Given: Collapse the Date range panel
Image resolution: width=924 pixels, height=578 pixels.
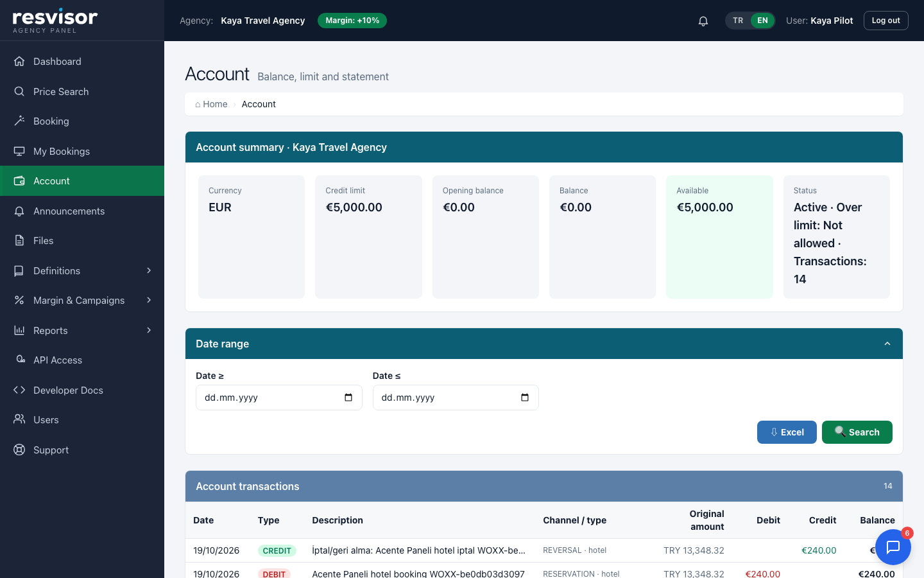Looking at the screenshot, I should pos(887,344).
